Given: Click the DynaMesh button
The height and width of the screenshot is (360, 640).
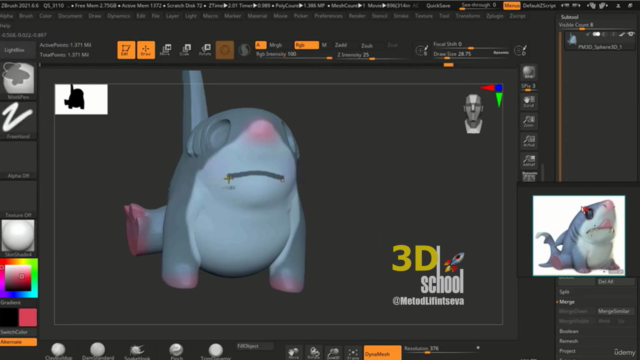Looking at the screenshot, I should coord(382,354).
